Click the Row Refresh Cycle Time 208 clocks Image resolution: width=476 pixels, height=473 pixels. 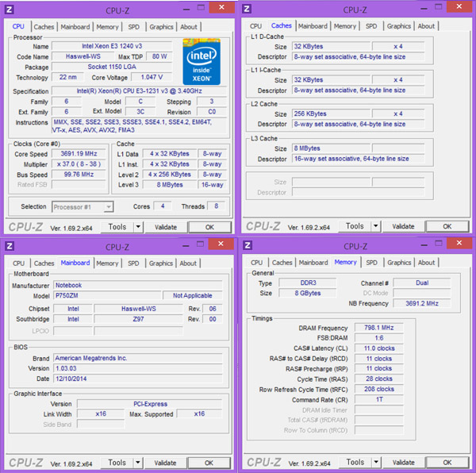point(379,389)
